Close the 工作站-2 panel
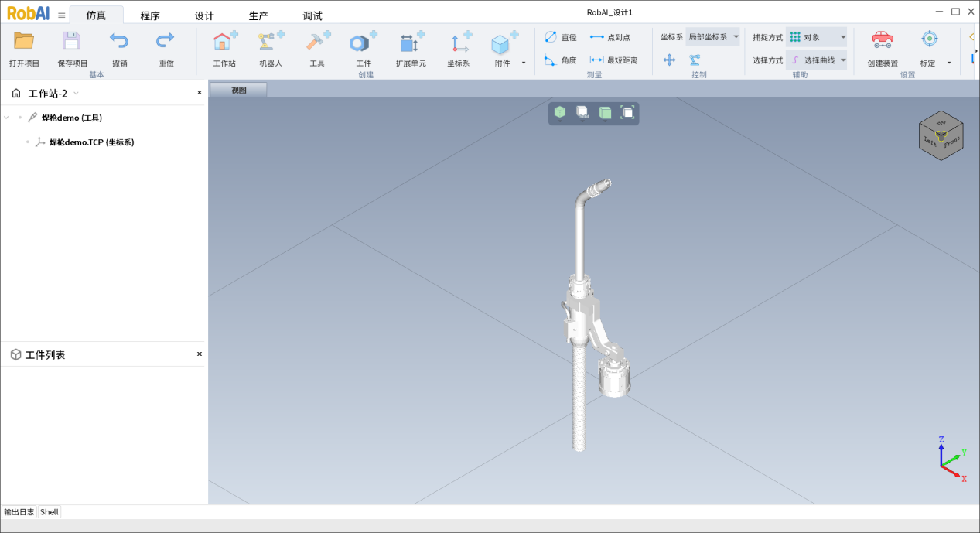Screen dimensions: 980x533 pyautogui.click(x=199, y=93)
